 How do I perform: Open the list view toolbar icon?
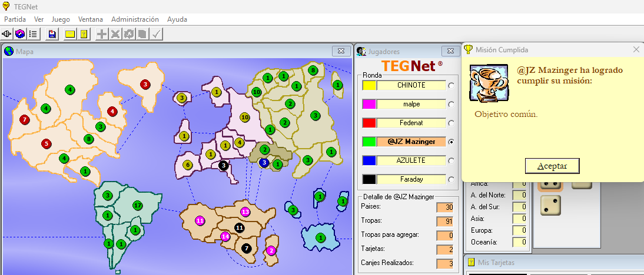click(x=34, y=34)
